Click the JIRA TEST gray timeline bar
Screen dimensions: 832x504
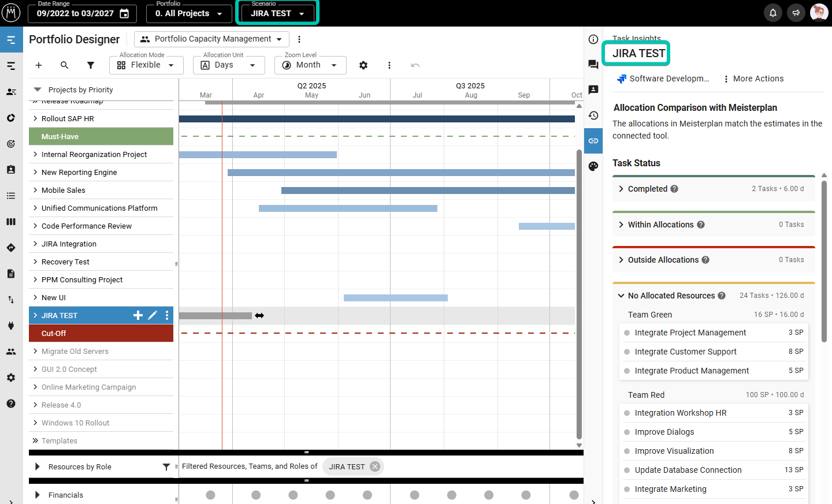tap(216, 316)
